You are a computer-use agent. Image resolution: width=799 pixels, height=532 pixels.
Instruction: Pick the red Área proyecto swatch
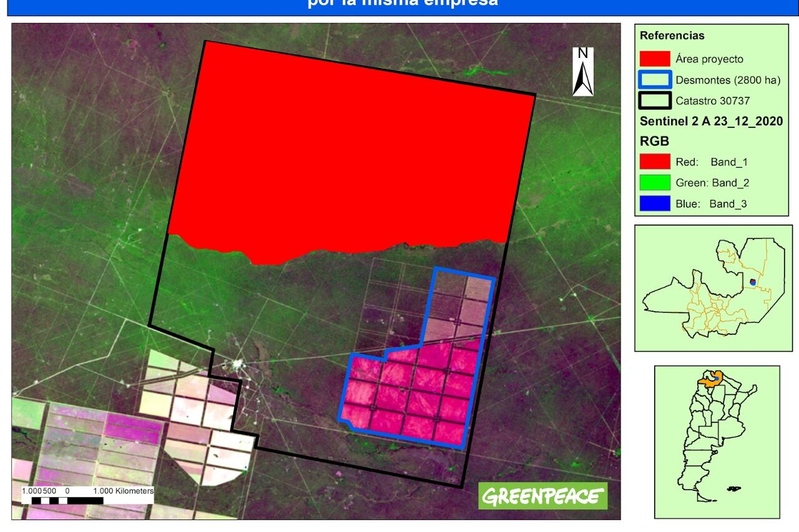655,59
